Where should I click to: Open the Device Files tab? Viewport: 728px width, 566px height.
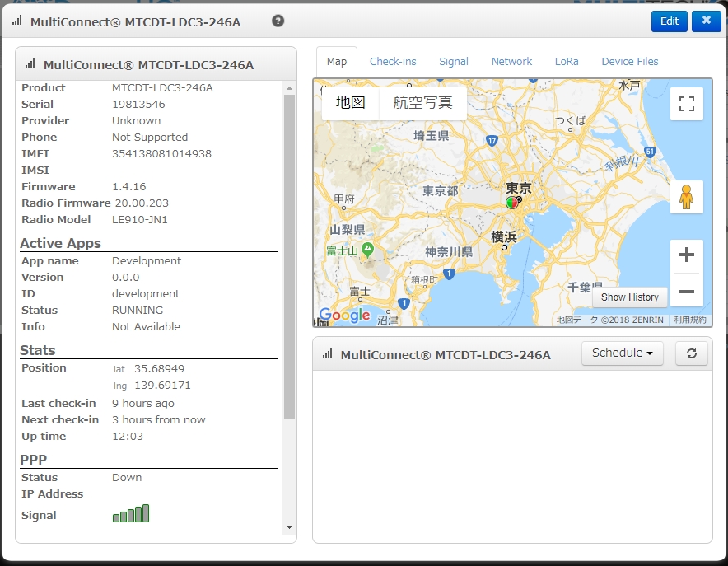point(629,62)
